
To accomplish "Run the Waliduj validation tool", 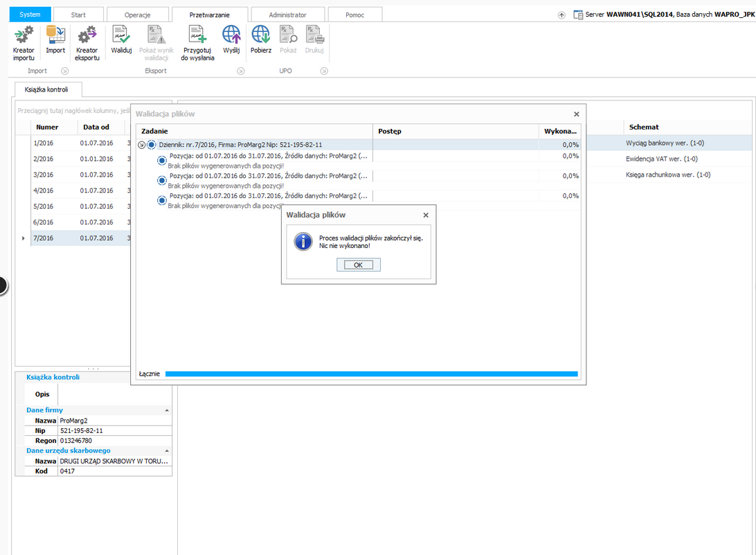I will (122, 39).
